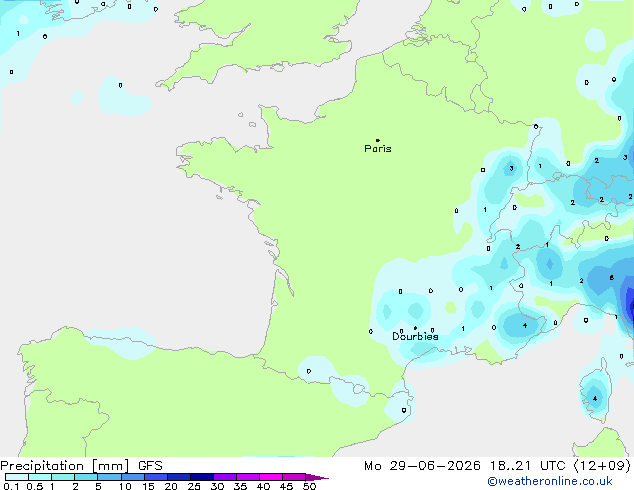Click the arrow tip ending the legend bar
Viewport: 634px width, 490px height.
317,477
